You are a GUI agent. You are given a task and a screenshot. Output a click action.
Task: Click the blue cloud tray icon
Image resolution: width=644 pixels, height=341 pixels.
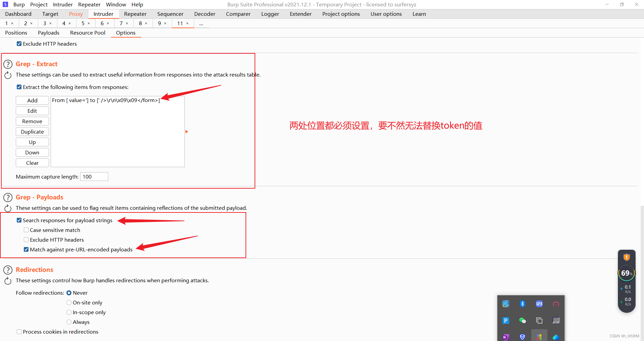(556, 337)
